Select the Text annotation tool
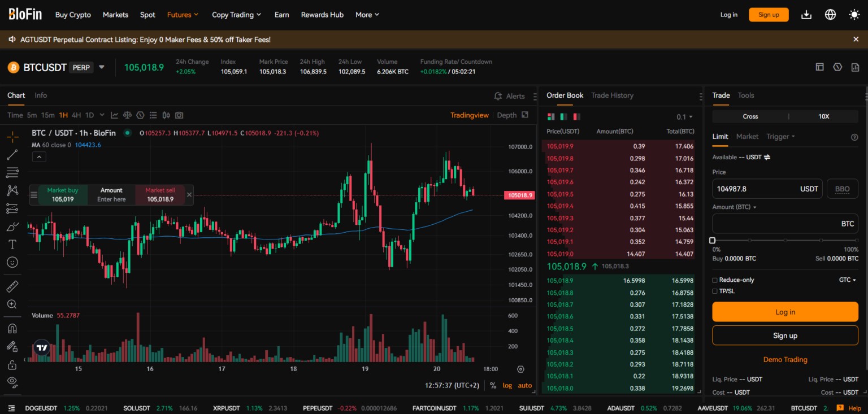The height and width of the screenshot is (414, 868). pyautogui.click(x=12, y=245)
